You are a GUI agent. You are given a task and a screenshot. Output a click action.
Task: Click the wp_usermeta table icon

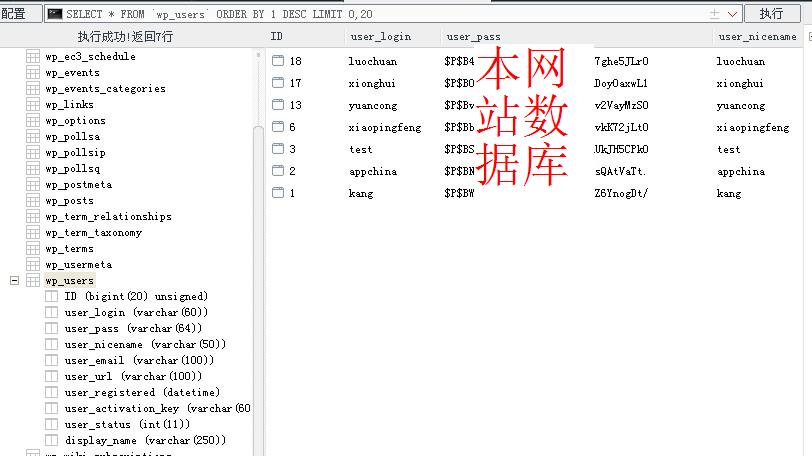point(33,264)
